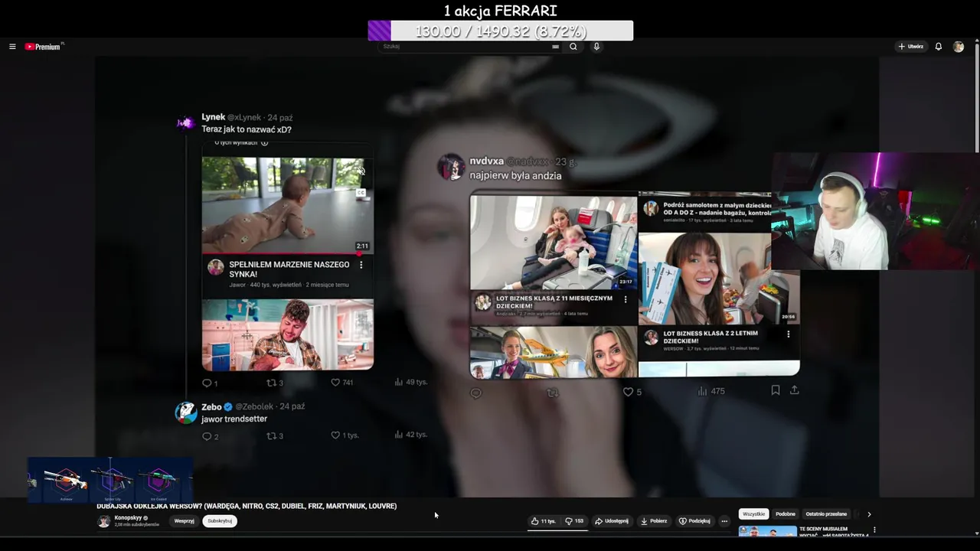Click reply icon under Lynek's tweet
This screenshot has width=980, height=551.
[x=207, y=383]
